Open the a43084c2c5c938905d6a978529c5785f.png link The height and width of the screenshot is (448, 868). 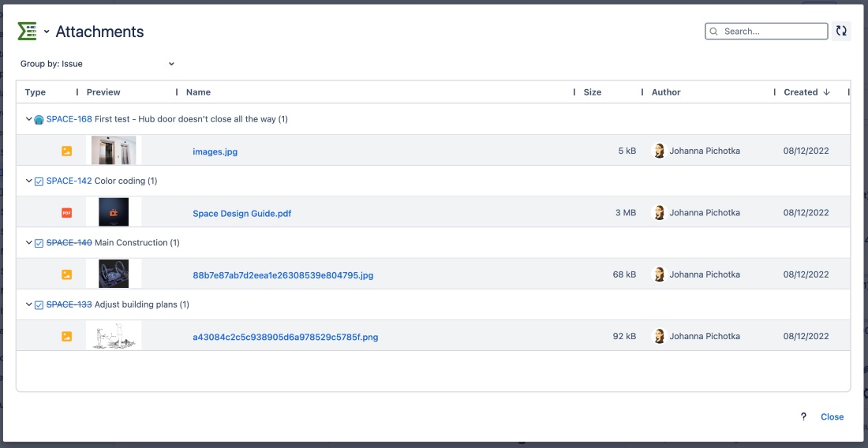(285, 337)
